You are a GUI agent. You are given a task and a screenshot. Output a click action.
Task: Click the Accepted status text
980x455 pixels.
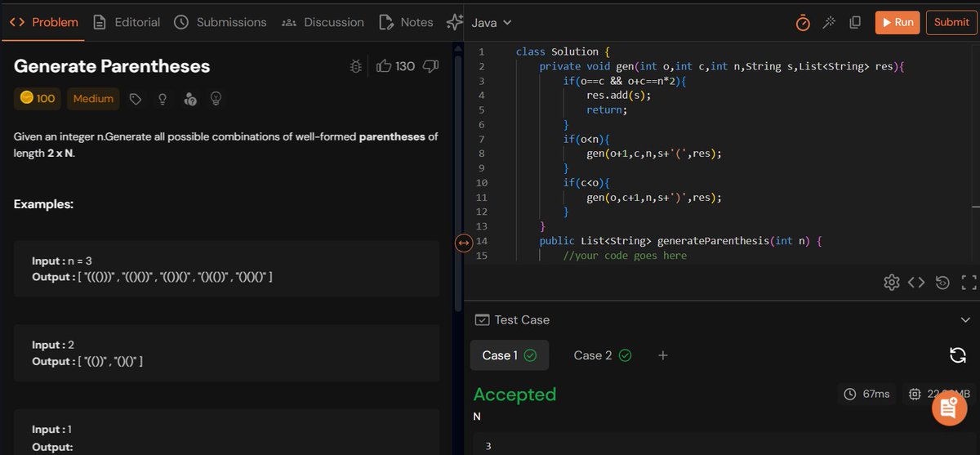click(x=514, y=395)
